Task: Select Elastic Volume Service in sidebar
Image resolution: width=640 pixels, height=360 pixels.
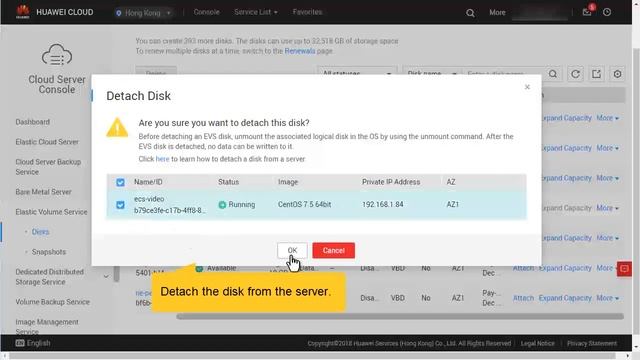Action: (x=51, y=211)
